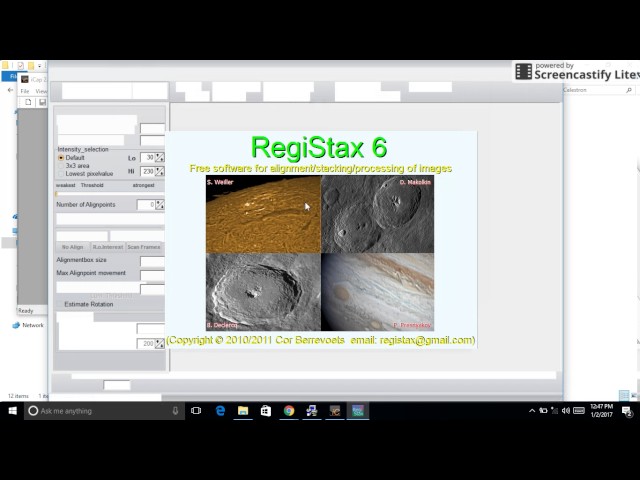Click the Hi intensity value field
This screenshot has width=640, height=480.
[x=147, y=171]
